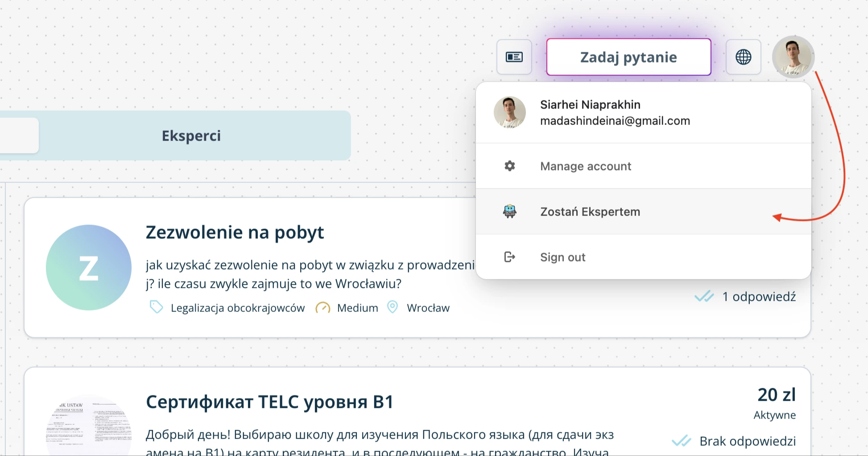Click the document thumbnail on TELC question
The height and width of the screenshot is (456, 868).
pyautogui.click(x=89, y=426)
